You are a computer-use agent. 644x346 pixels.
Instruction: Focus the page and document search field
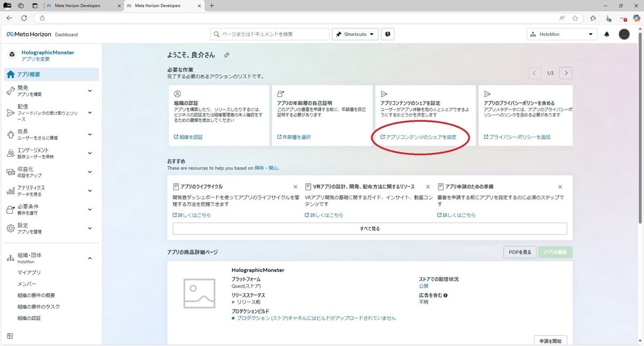pos(269,34)
